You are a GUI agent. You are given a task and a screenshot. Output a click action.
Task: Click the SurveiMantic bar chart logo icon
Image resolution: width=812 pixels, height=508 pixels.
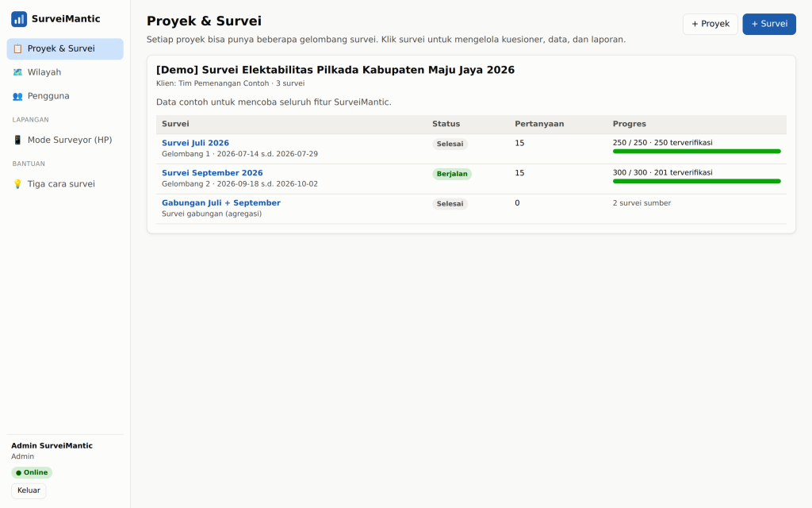(19, 19)
